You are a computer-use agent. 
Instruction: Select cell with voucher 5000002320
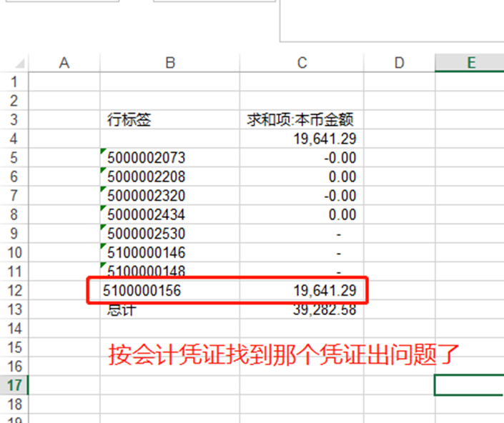147,196
